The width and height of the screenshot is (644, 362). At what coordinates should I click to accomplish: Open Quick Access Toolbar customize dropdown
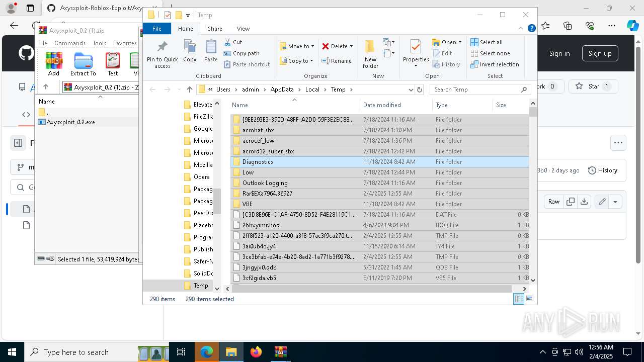(188, 15)
